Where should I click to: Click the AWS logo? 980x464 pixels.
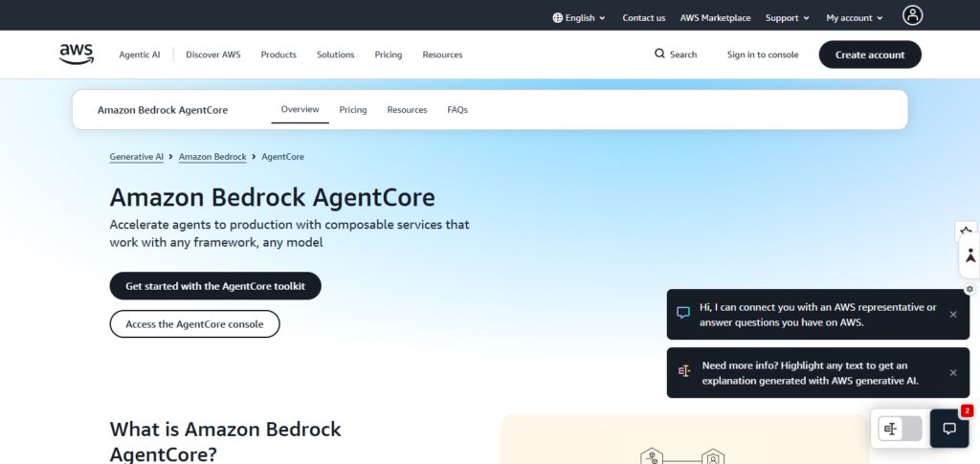pyautogui.click(x=77, y=55)
